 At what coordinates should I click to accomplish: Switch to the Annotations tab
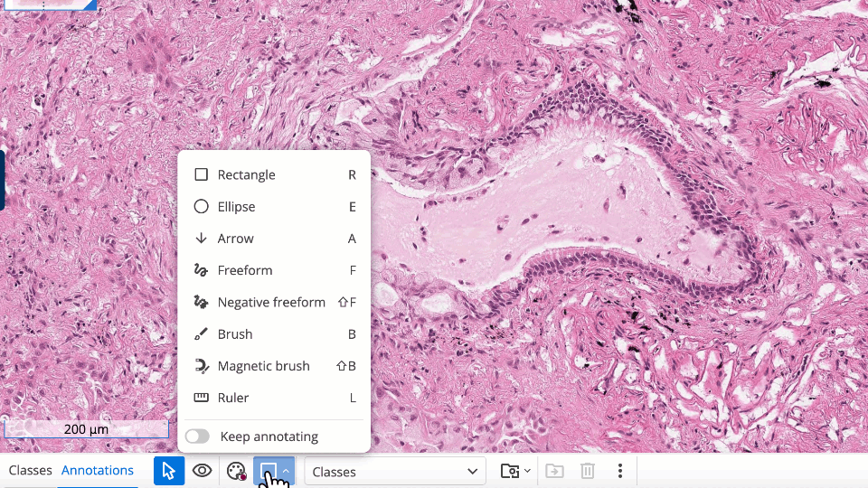[98, 470]
